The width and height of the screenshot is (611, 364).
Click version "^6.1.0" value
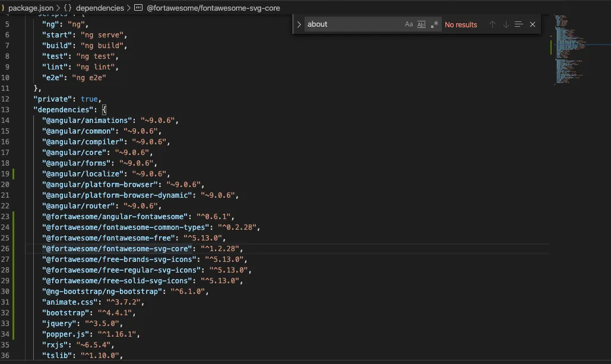pos(188,291)
